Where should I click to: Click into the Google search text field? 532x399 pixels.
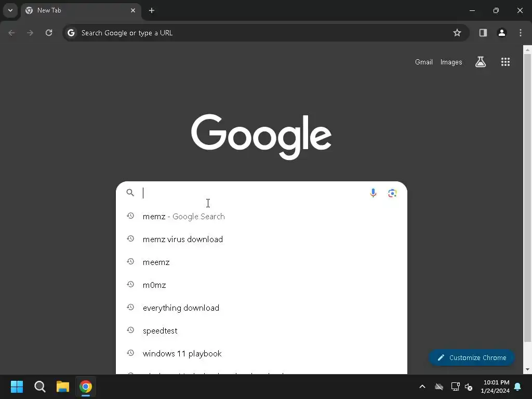click(253, 193)
